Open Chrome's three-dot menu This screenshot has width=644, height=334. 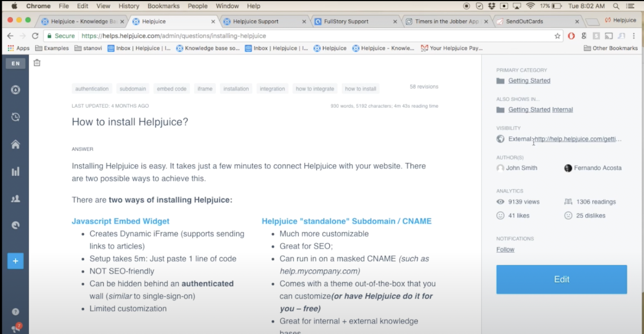coord(634,36)
